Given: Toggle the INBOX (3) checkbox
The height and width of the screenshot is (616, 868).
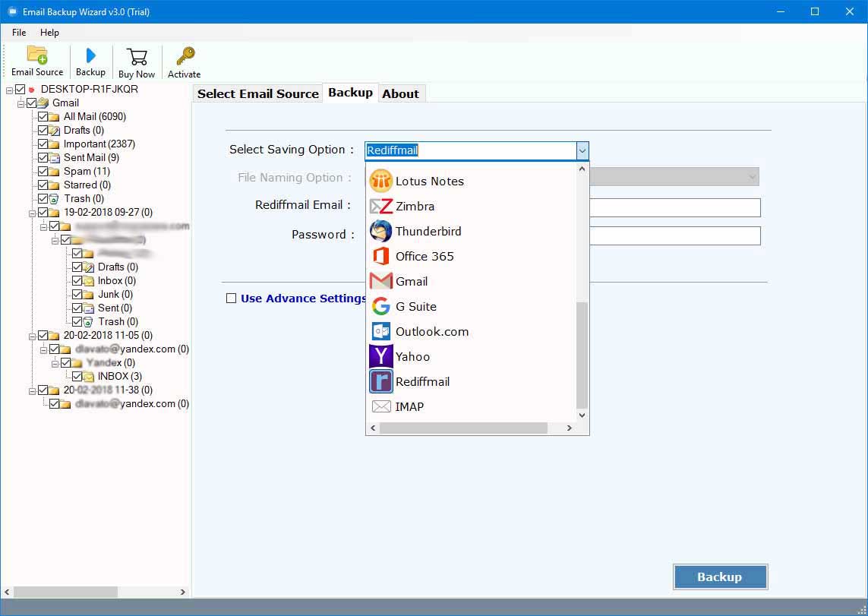Looking at the screenshot, I should 77,376.
